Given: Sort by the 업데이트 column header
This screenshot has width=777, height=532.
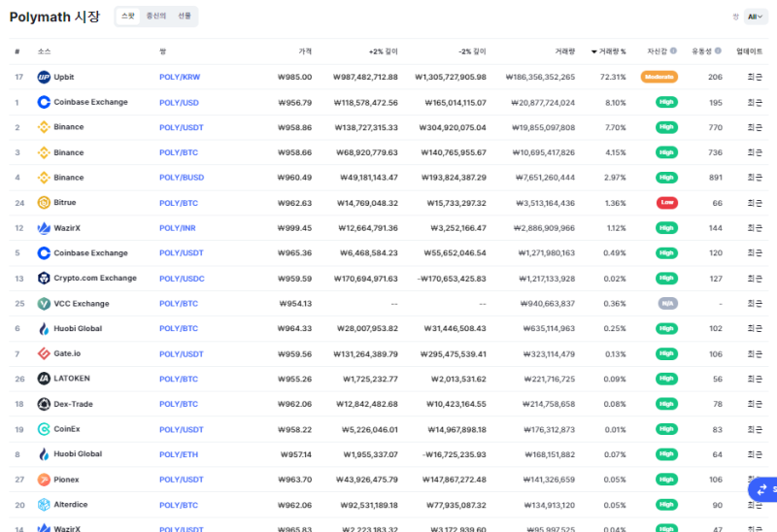Looking at the screenshot, I should [749, 51].
